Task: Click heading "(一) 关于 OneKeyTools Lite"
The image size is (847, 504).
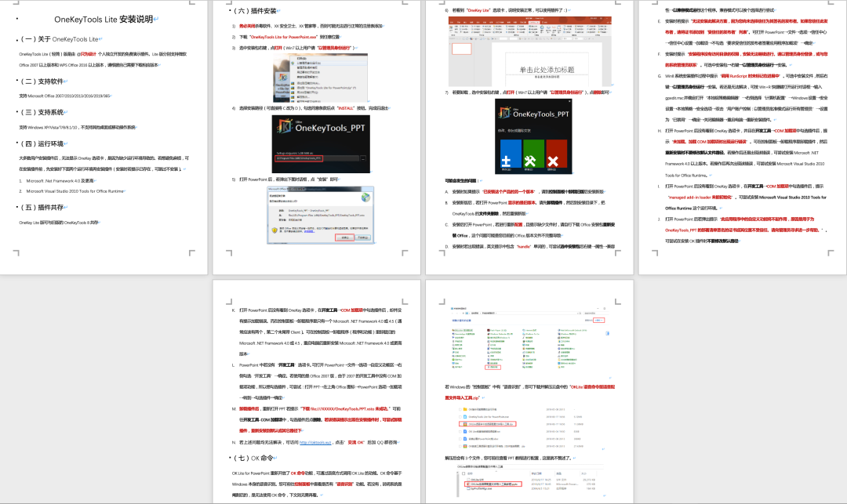Action: [x=60, y=39]
